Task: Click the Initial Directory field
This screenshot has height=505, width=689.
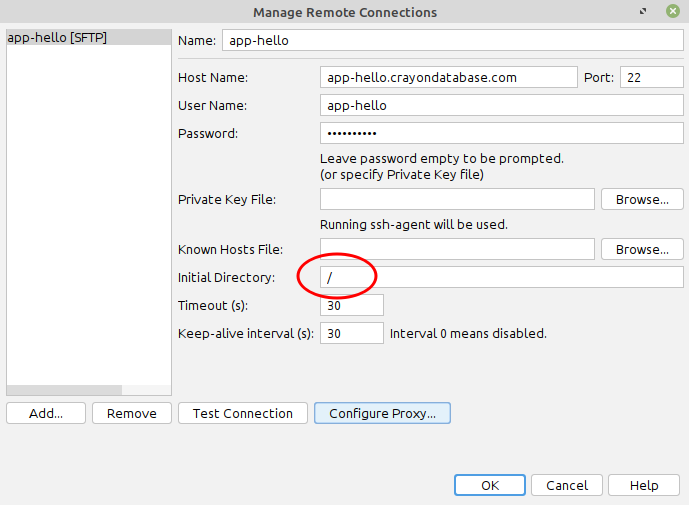Action: tap(502, 277)
